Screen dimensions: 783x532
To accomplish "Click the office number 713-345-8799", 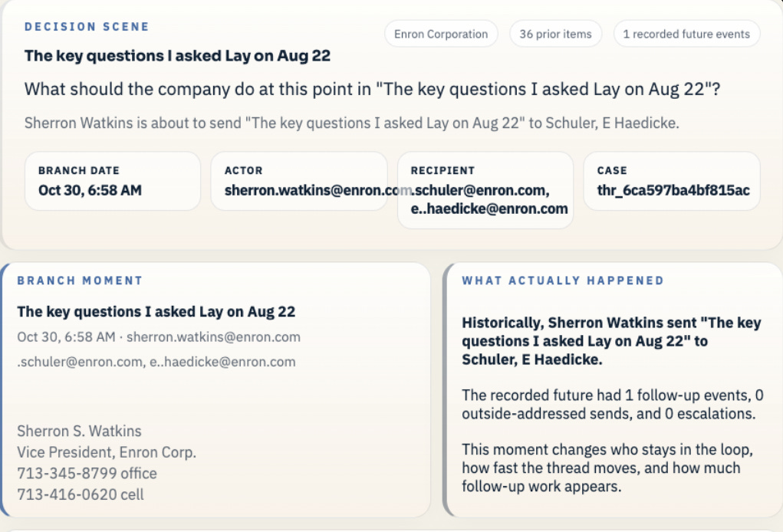I will coord(87,473).
